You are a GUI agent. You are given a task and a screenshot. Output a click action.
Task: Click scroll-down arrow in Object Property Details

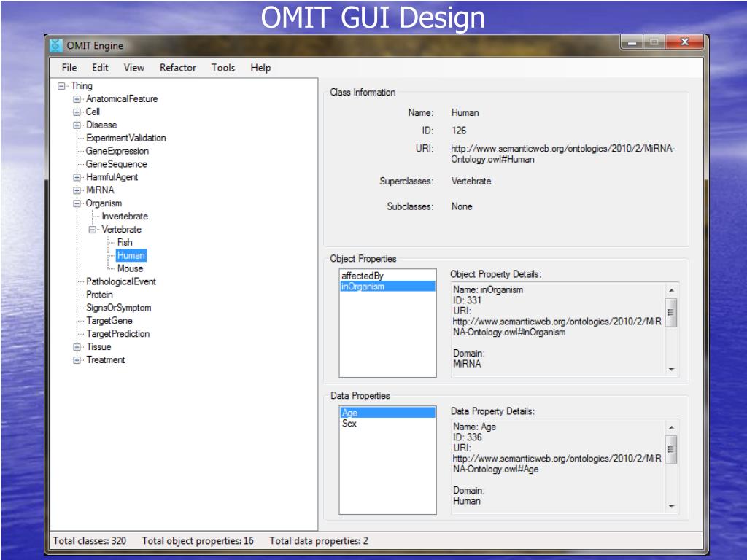pos(671,370)
